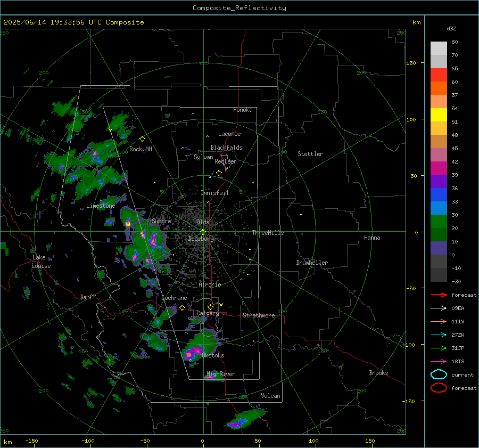Select the white 09EA arrow icon
This screenshot has width=479, height=448.
point(439,308)
